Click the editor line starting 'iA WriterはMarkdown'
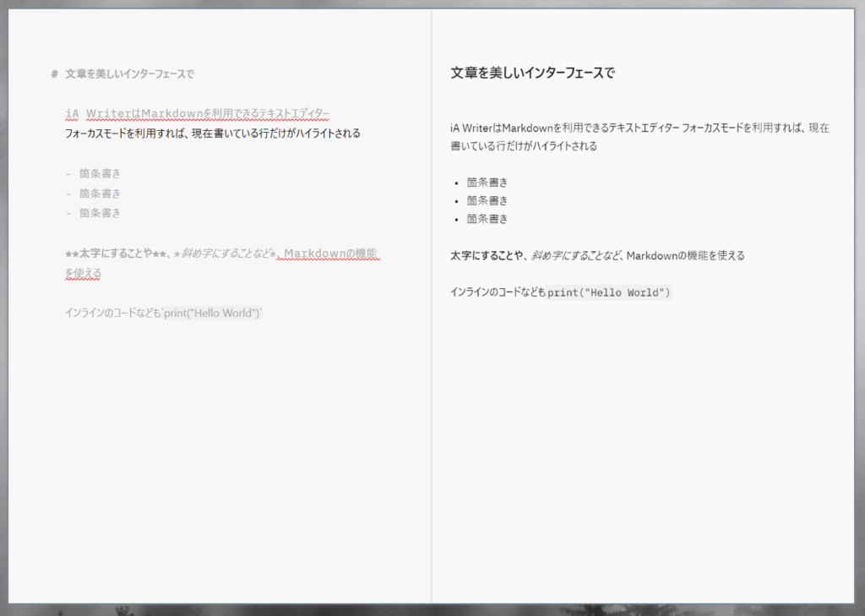Image resolution: width=865 pixels, height=616 pixels. point(198,114)
